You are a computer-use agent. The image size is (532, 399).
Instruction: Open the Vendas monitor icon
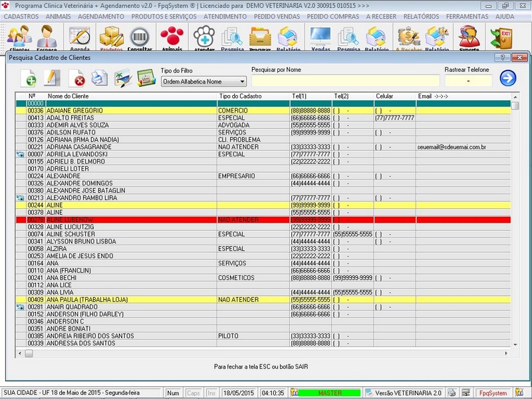tap(321, 37)
